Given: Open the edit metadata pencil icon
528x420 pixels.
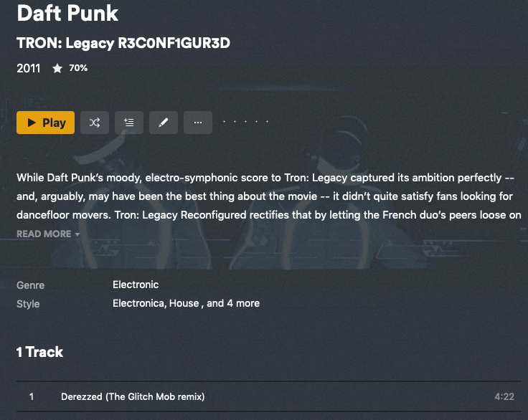Looking at the screenshot, I should pos(164,123).
